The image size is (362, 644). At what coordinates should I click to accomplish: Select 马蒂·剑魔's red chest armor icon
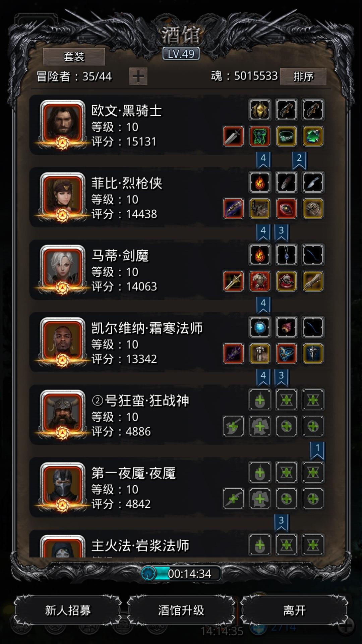260,281
